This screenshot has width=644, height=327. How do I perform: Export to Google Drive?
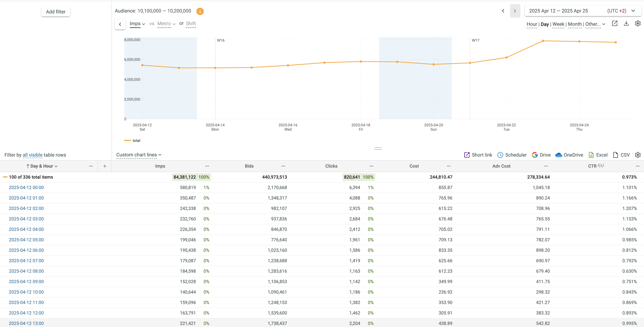(x=541, y=155)
